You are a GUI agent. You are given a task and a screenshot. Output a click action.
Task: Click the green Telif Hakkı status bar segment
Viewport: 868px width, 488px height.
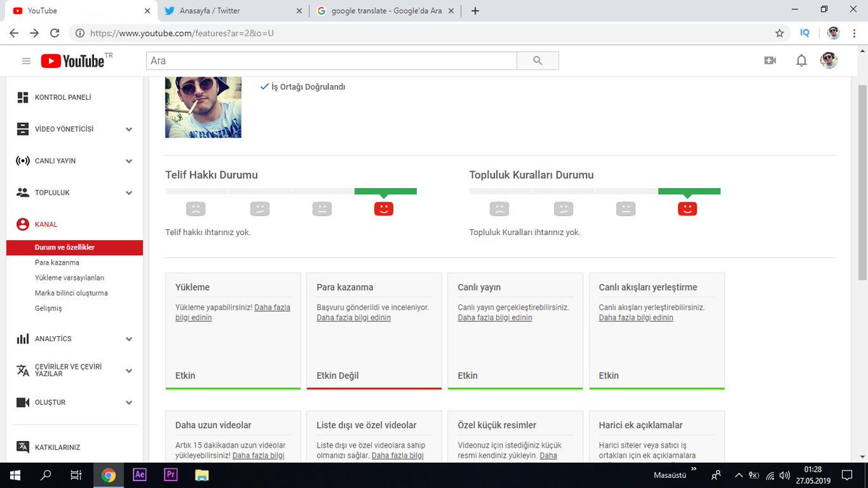point(386,191)
